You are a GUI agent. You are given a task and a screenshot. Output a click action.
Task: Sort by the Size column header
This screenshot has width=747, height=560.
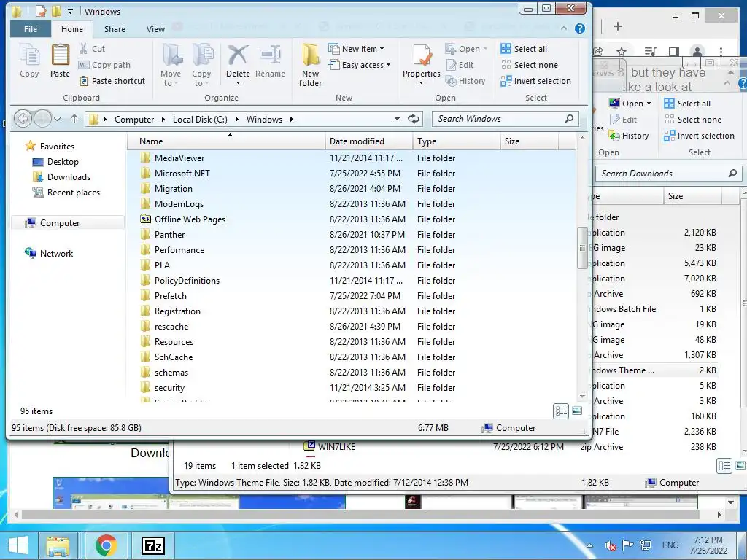coord(530,141)
